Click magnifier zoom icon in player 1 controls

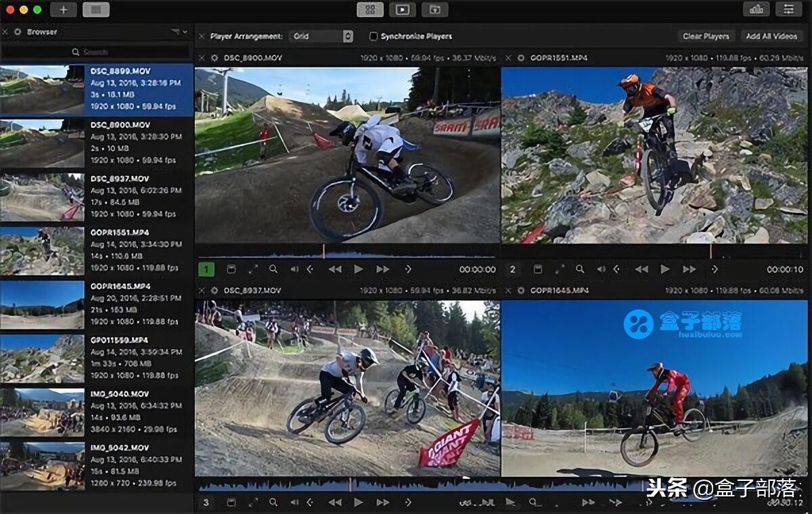tap(273, 269)
